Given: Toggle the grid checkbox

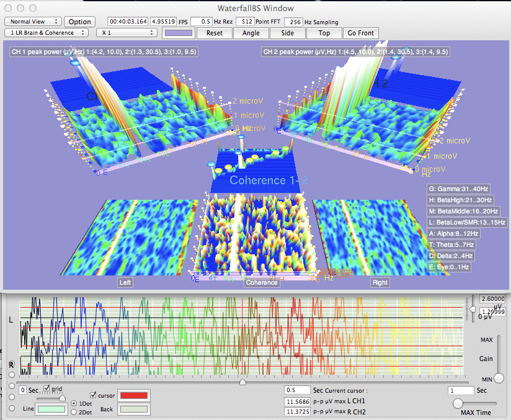Looking at the screenshot, I should click(x=47, y=388).
